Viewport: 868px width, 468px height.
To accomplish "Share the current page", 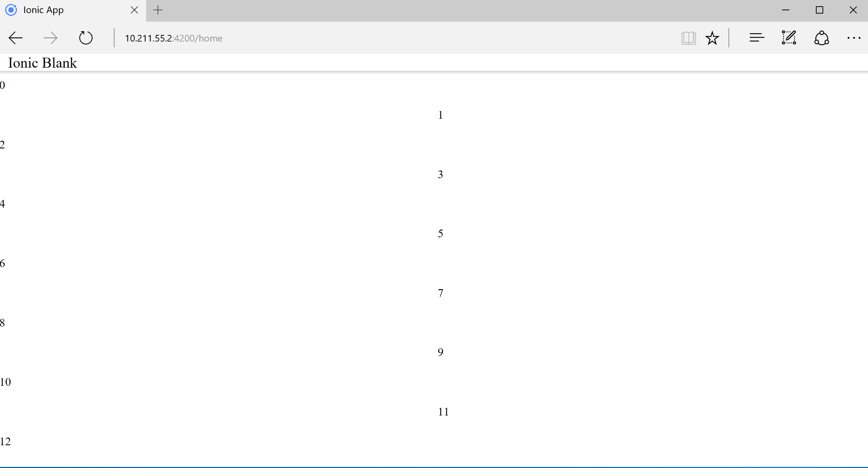I will (x=821, y=38).
